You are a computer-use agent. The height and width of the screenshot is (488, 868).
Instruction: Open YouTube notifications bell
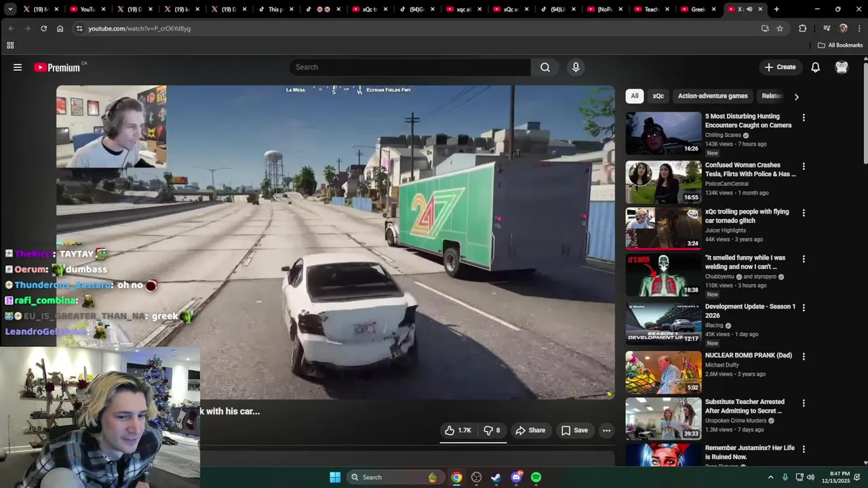pos(816,67)
